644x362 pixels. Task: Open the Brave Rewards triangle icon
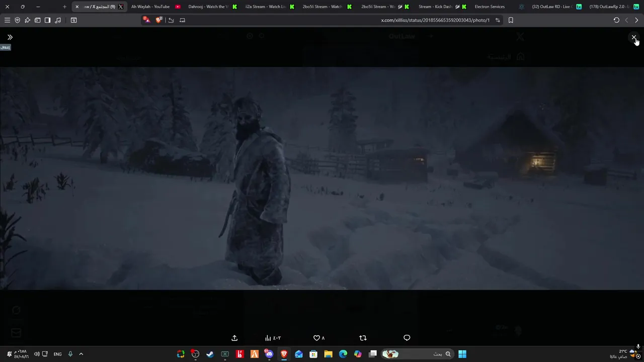tap(146, 20)
